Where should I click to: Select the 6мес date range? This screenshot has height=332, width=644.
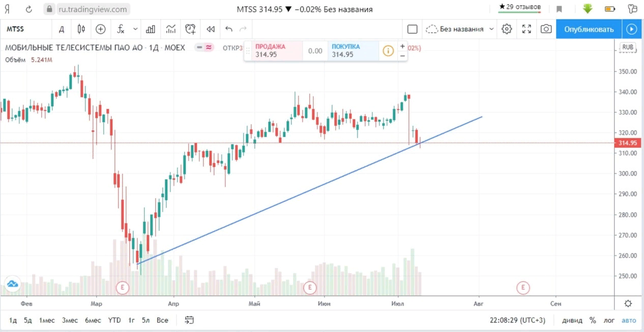[x=93, y=320]
